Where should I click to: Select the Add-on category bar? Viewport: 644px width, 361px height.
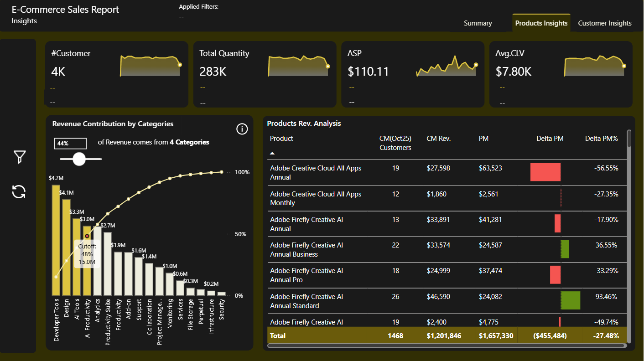point(128,274)
